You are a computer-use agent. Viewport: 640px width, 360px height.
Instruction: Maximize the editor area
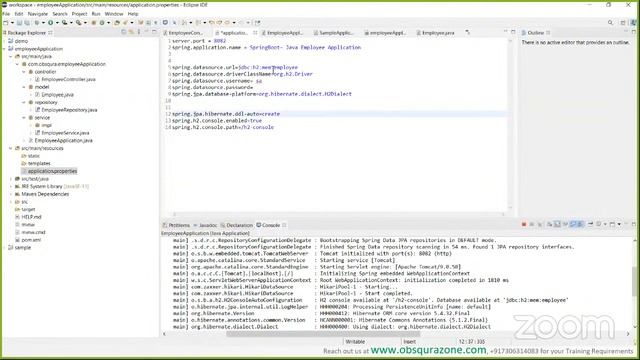[x=513, y=32]
